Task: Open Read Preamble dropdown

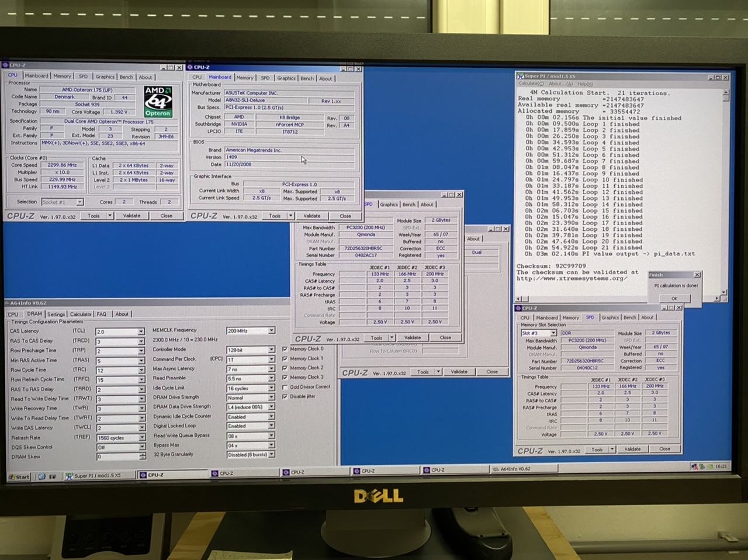Action: [271, 379]
